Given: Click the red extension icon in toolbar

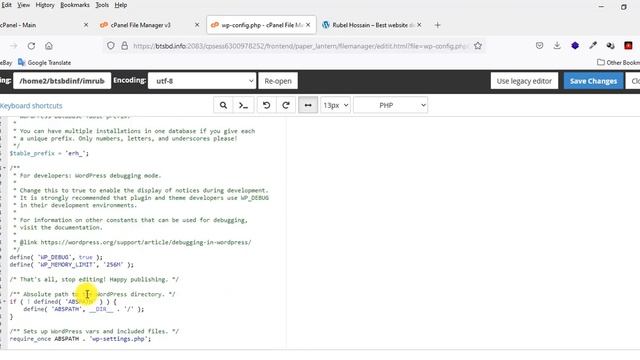Looking at the screenshot, I should [628, 46].
